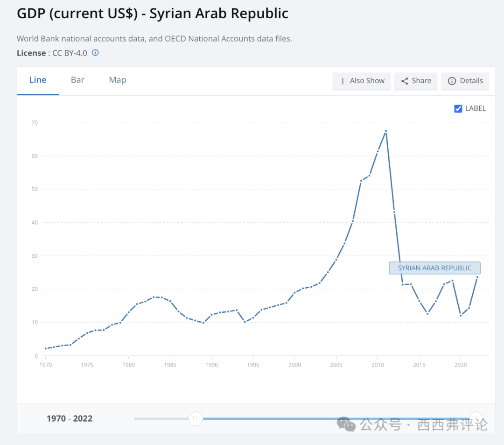The image size is (504, 445).
Task: Click the right year-range slider handle
Action: (476, 418)
